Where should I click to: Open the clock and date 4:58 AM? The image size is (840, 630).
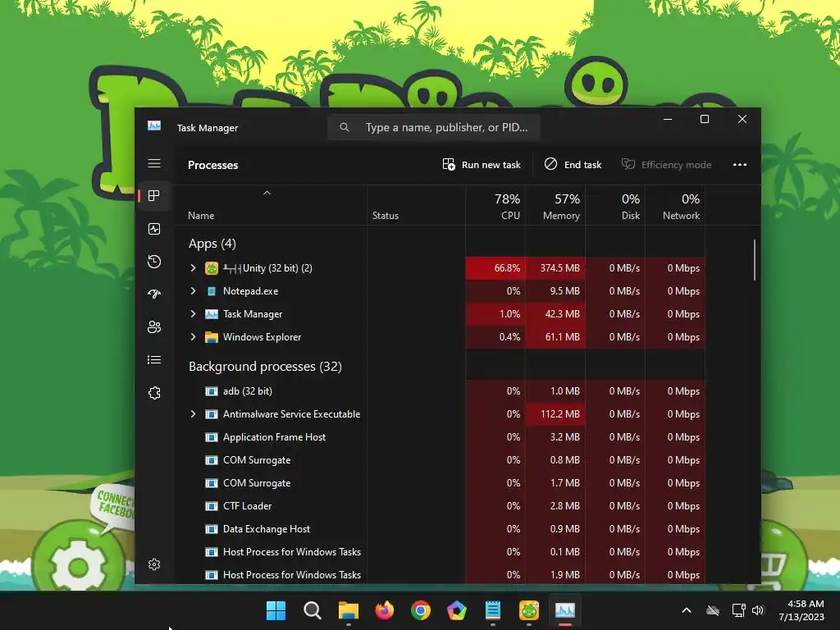801,610
